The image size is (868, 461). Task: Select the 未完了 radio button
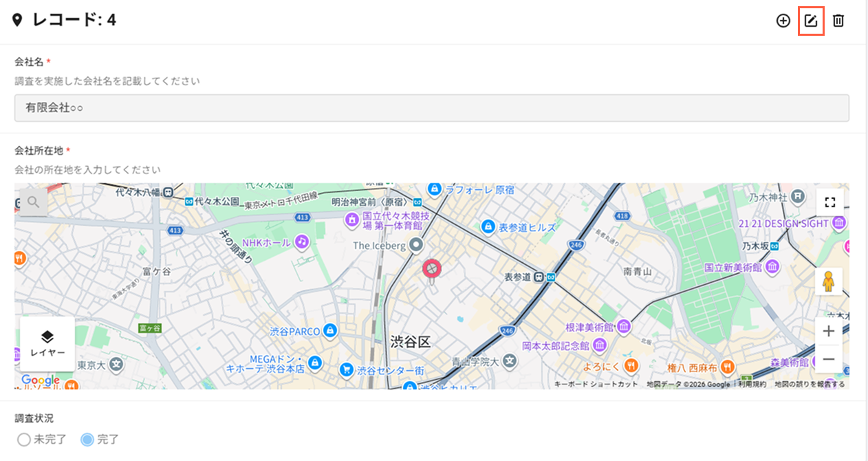(24, 440)
